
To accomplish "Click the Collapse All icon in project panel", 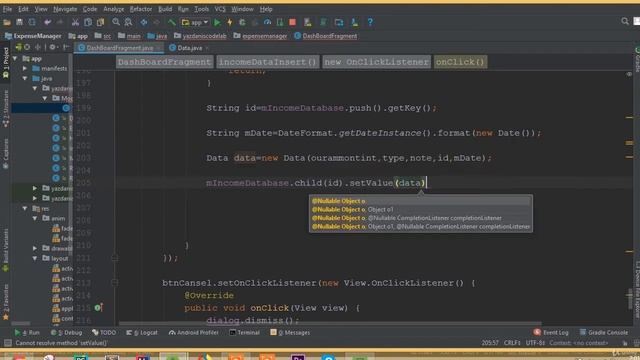I will click(38, 47).
